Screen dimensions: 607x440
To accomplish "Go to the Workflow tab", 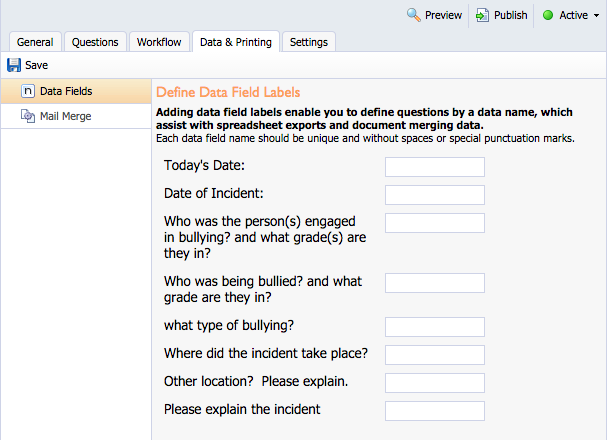I will coord(159,42).
